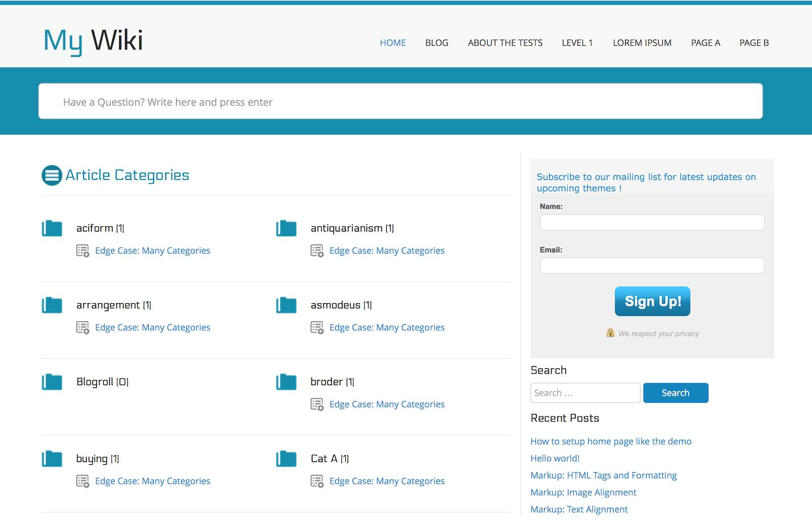Go to About The Tests page
Image resolution: width=812 pixels, height=522 pixels.
(x=505, y=43)
